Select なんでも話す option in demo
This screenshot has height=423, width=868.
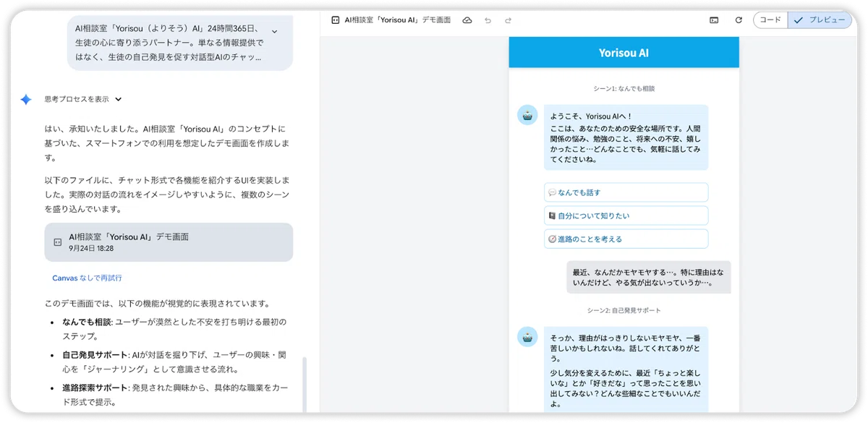tap(626, 192)
